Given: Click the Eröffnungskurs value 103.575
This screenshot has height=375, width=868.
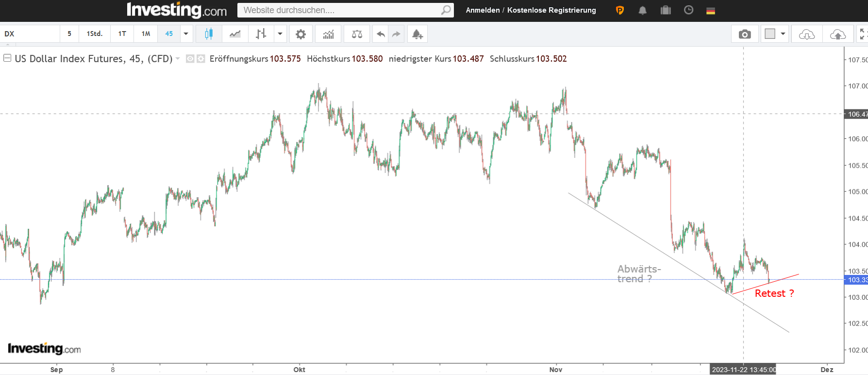Looking at the screenshot, I should coord(285,59).
